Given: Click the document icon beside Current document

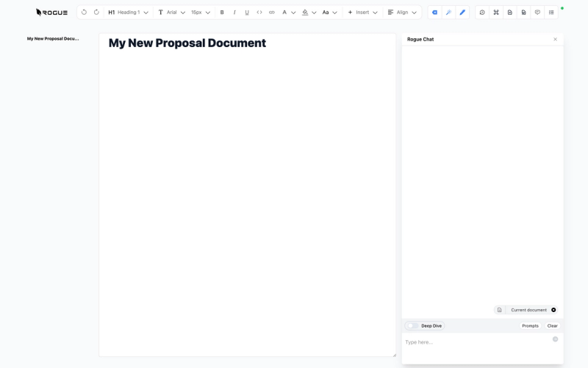Looking at the screenshot, I should click(500, 310).
